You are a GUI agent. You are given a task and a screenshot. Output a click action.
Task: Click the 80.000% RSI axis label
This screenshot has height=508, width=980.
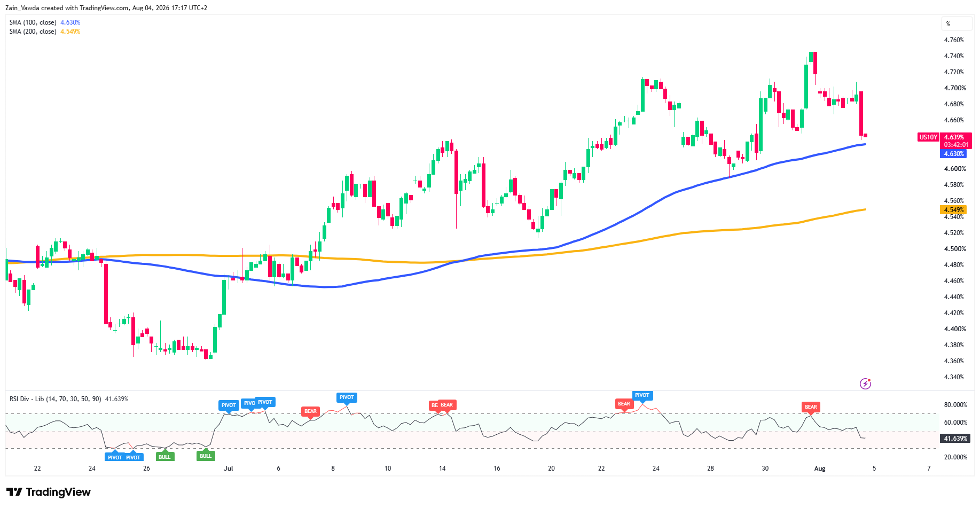click(955, 405)
